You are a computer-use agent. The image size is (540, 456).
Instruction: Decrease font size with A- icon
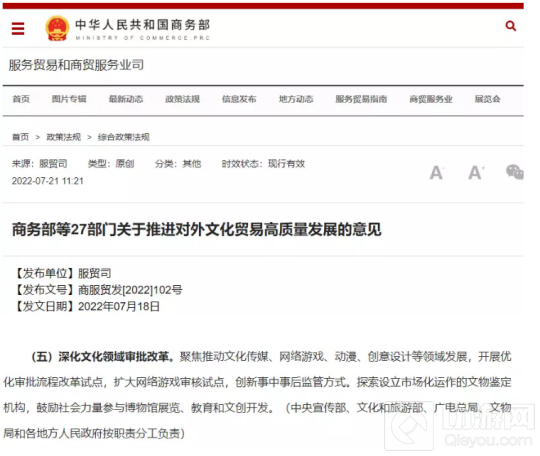point(437,173)
